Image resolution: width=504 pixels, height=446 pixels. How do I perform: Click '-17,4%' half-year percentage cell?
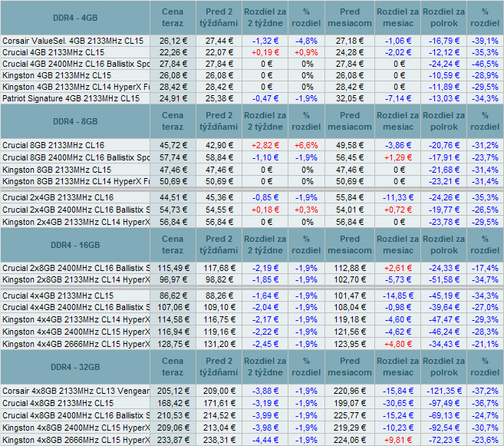[x=485, y=268]
